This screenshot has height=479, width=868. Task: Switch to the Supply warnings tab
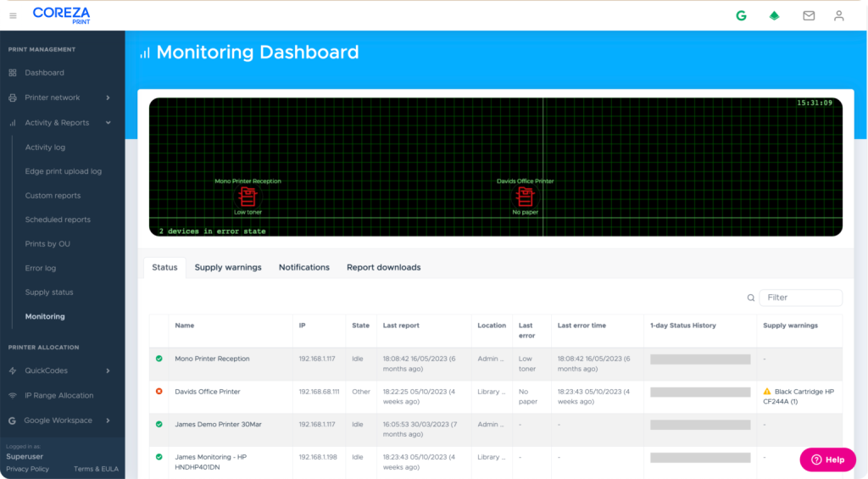[x=228, y=267]
